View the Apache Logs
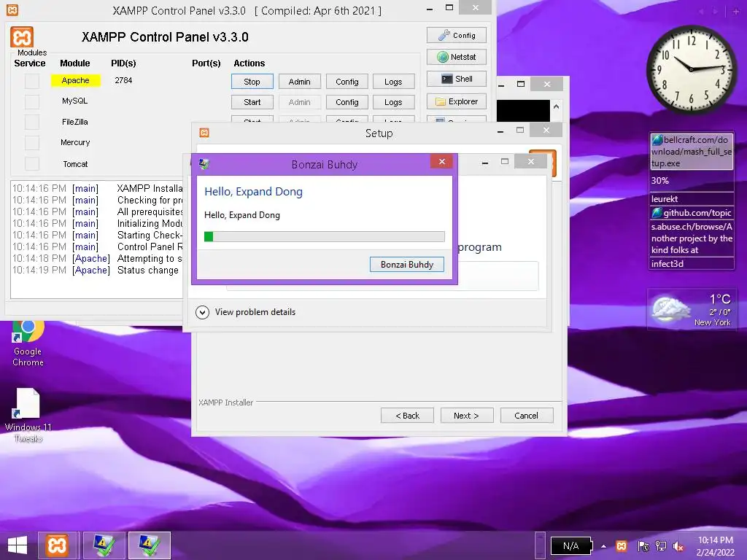747x560 pixels. [393, 82]
